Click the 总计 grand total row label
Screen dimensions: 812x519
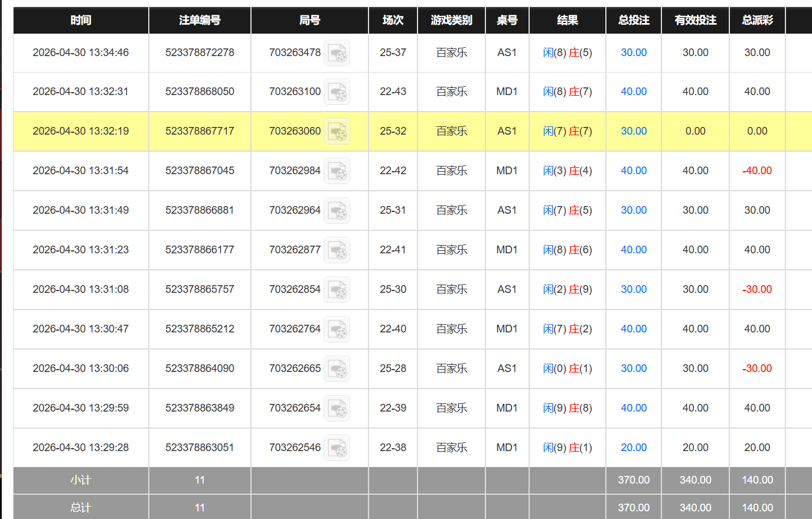click(x=81, y=508)
